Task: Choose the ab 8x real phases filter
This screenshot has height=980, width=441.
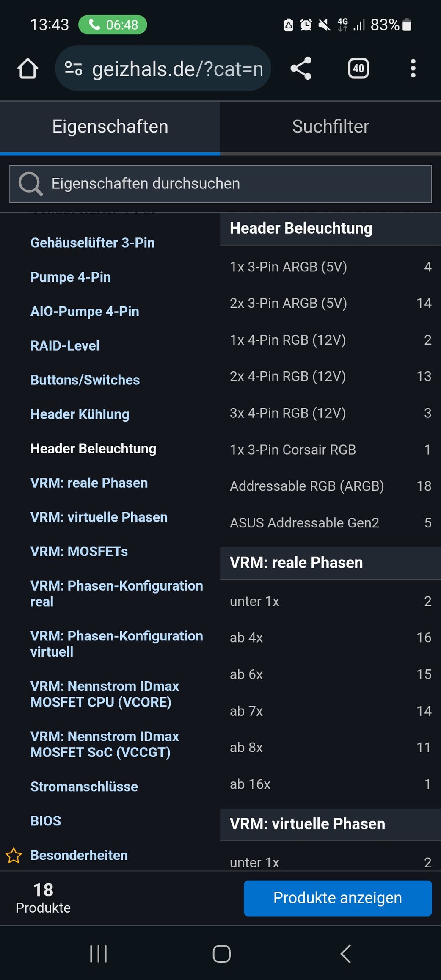Action: coord(331,748)
